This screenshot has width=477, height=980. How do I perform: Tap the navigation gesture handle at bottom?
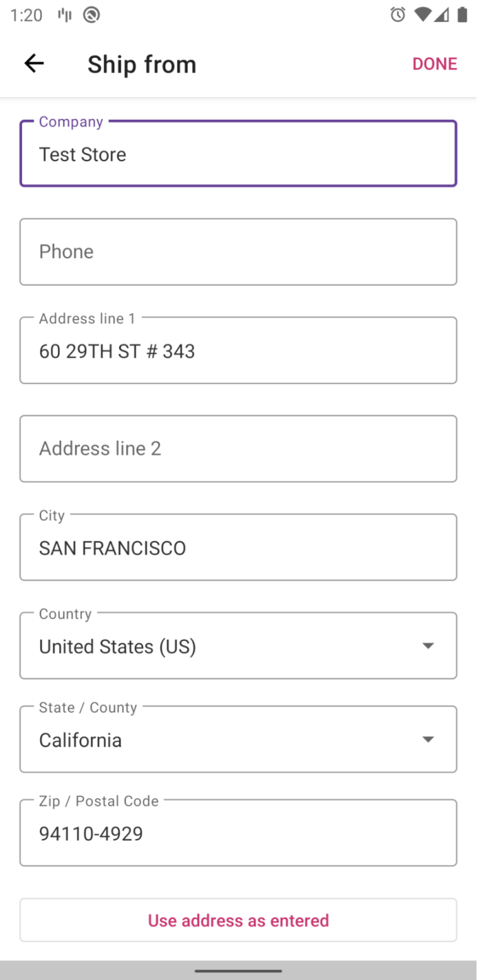(x=238, y=971)
